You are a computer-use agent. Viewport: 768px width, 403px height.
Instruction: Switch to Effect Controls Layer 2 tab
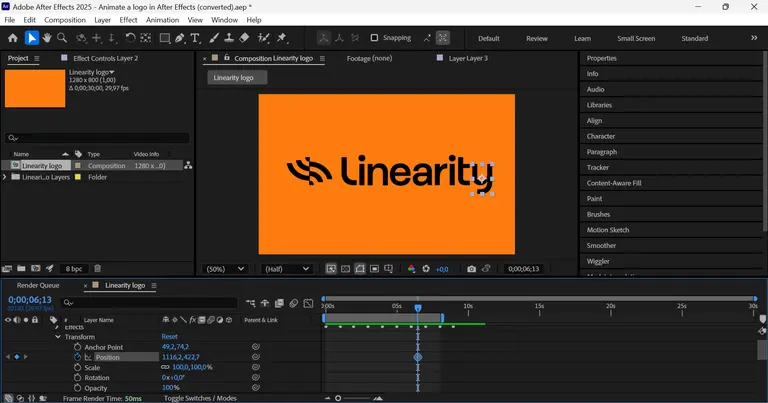(105, 58)
